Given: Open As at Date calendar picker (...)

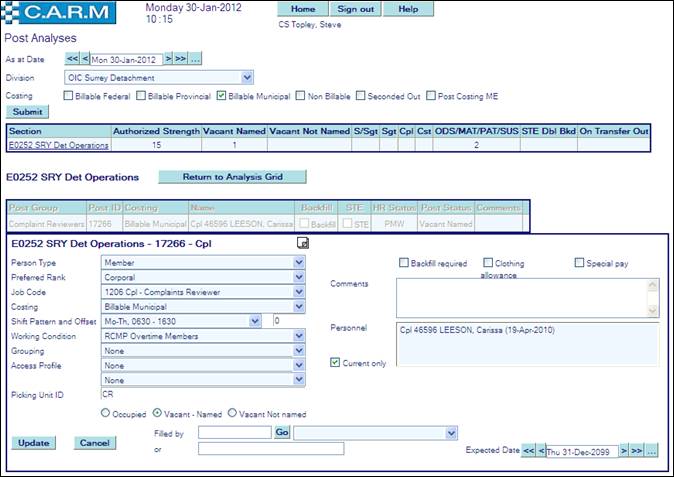Looking at the screenshot, I should (x=196, y=59).
